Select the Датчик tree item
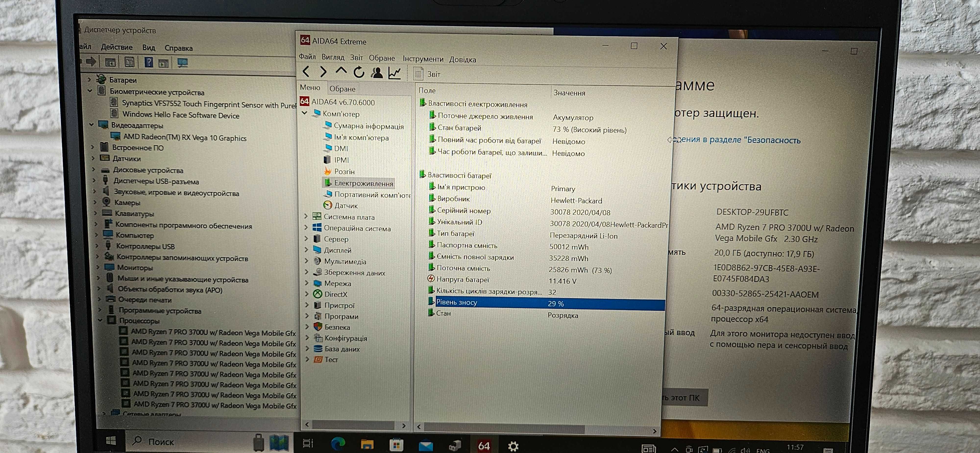The height and width of the screenshot is (453, 980). pyautogui.click(x=341, y=206)
